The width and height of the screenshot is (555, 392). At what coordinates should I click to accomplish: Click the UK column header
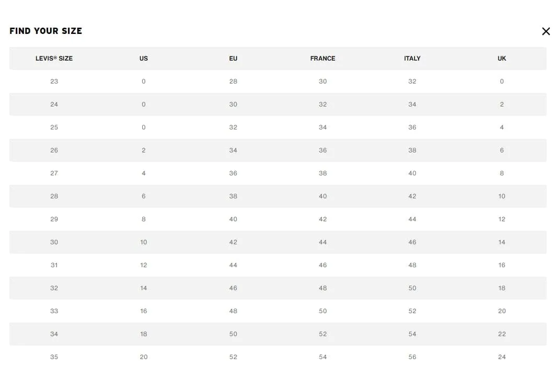pyautogui.click(x=502, y=58)
